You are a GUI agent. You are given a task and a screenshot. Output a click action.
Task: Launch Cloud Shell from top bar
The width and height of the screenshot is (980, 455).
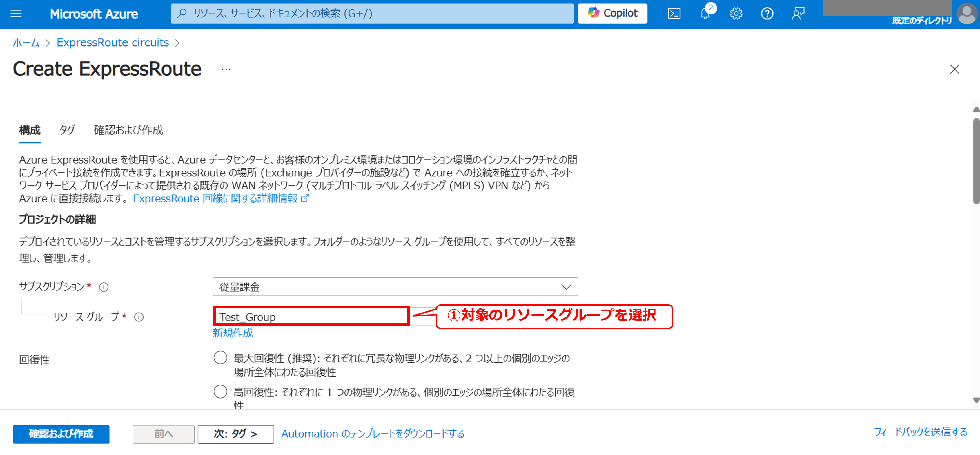coord(674,14)
